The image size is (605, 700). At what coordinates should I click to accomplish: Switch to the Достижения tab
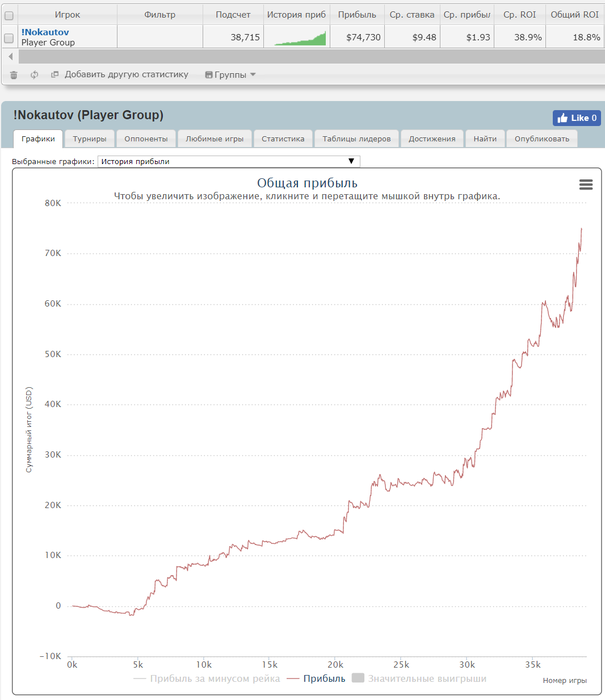tap(432, 139)
